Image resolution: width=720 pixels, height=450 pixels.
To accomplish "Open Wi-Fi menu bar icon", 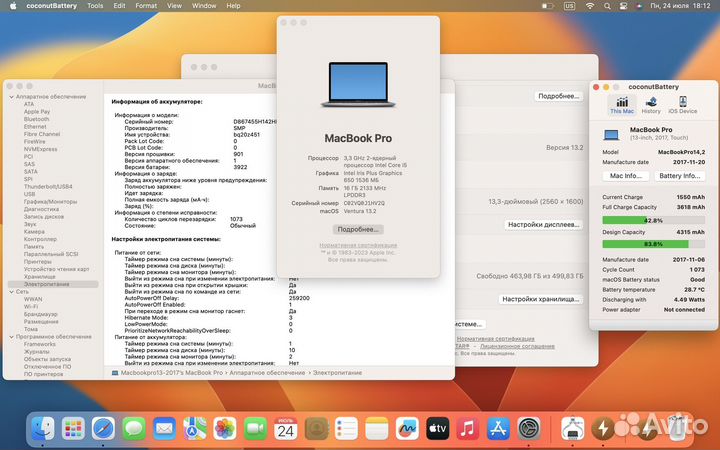I will (590, 6).
